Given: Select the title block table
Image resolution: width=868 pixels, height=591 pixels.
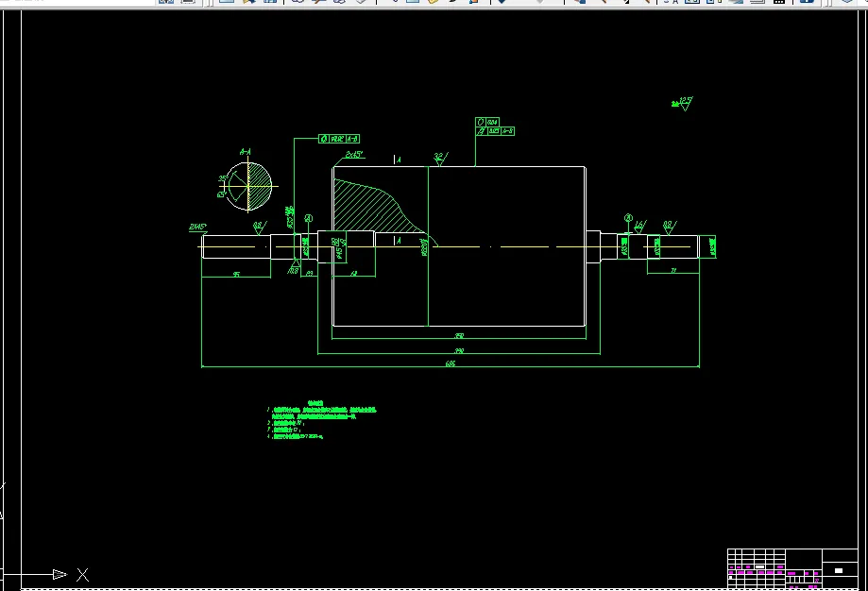Looking at the screenshot, I should 792,568.
